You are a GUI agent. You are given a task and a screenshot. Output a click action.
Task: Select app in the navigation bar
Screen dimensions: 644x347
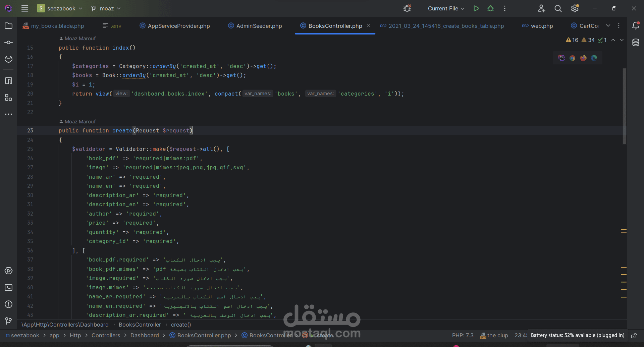click(54, 335)
